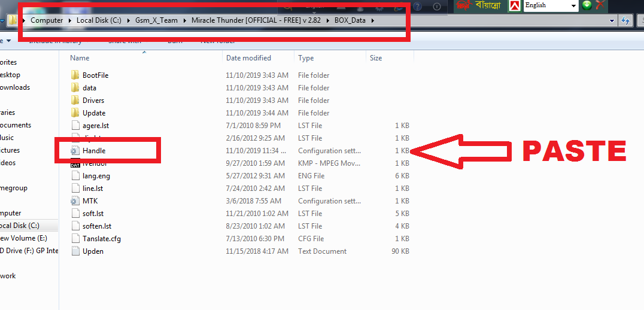Open the English language dropdown in Bijoy bar
This screenshot has width=644, height=310.
574,6
